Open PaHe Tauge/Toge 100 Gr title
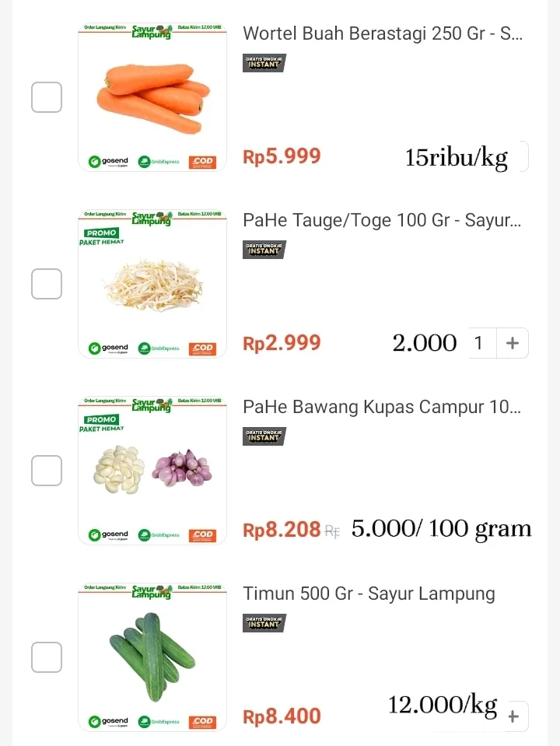Image resolution: width=560 pixels, height=746 pixels. click(382, 221)
